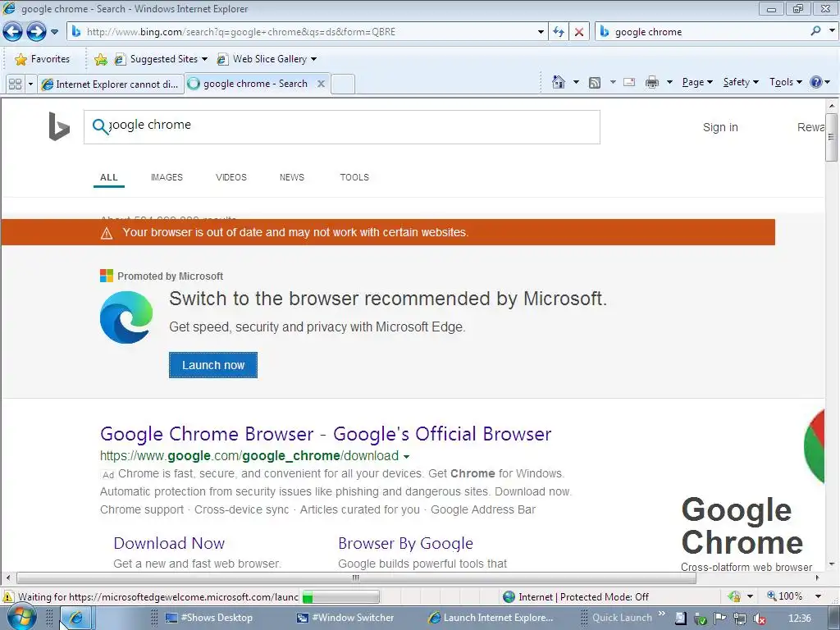This screenshot has height=630, width=840.
Task: Click the Action Center flag tray icon
Action: click(x=719, y=619)
